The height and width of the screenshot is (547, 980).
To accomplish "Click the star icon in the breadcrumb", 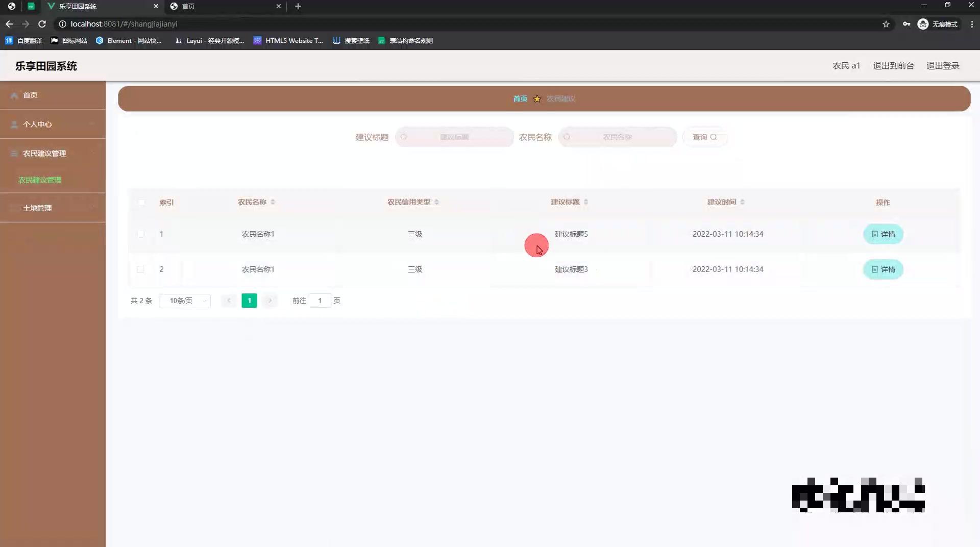I will tap(537, 98).
